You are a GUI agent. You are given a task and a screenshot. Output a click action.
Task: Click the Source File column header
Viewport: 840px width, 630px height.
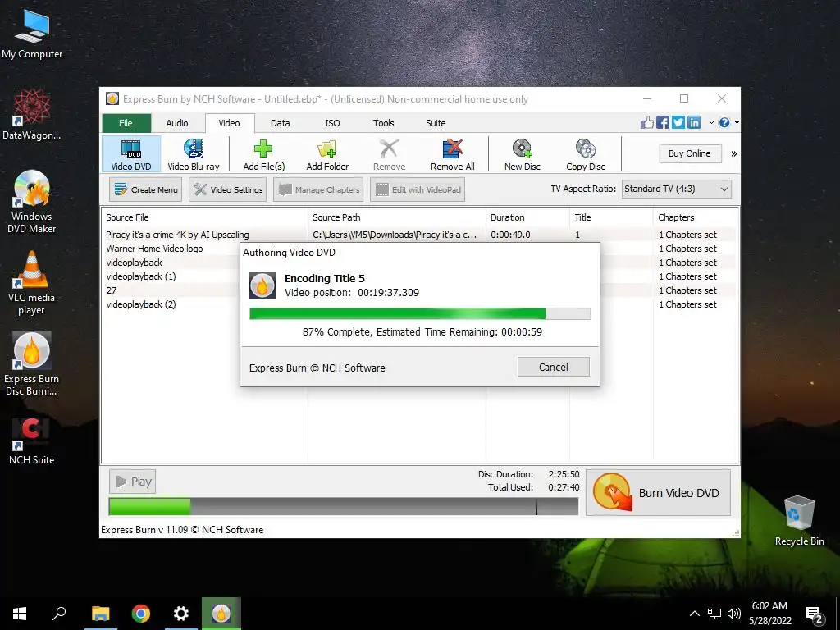point(204,217)
